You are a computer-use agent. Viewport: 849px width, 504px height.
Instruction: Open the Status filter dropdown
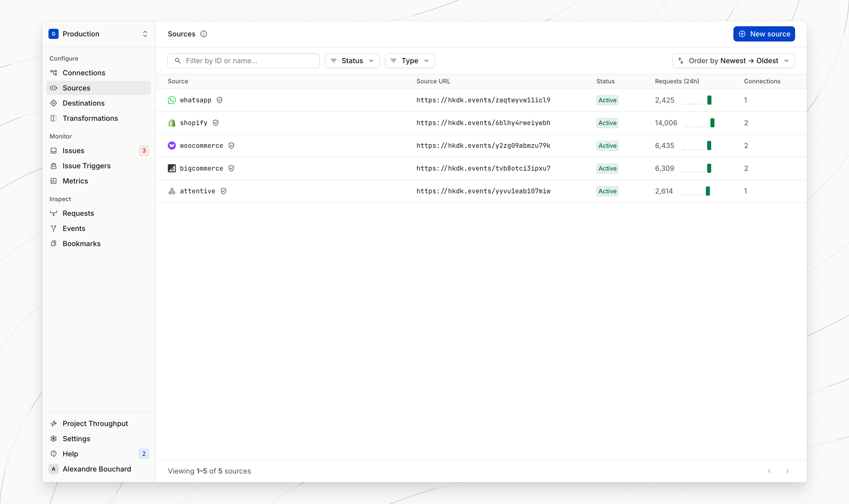[x=352, y=60]
